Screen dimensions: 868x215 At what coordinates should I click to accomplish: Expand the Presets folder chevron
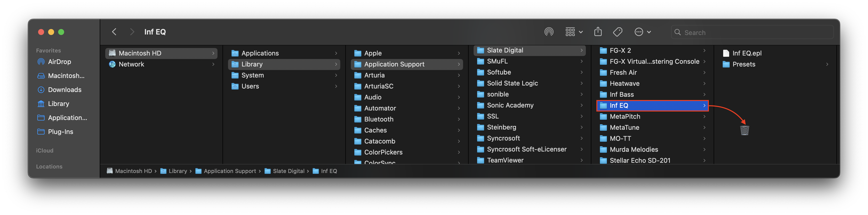[x=827, y=64]
